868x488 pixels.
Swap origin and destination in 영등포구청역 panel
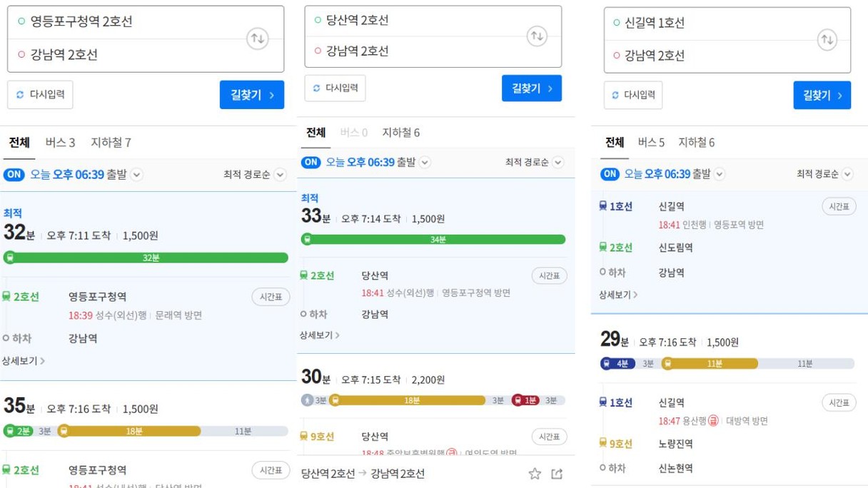tap(258, 39)
